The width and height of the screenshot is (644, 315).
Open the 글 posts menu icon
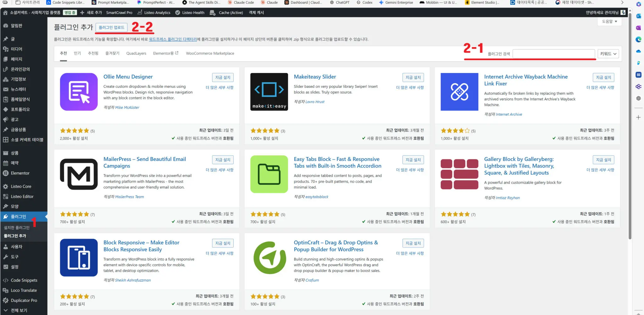(5, 39)
